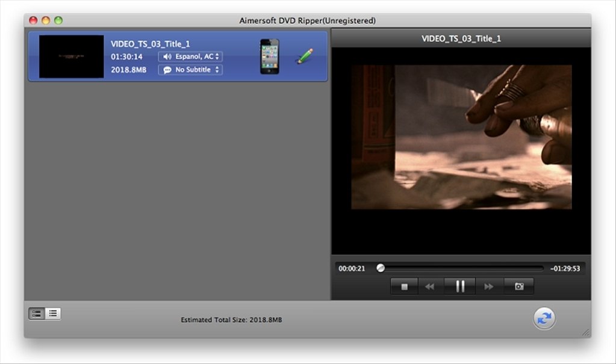616x364 pixels.
Task: Click the video preview frame
Action: click(461, 137)
